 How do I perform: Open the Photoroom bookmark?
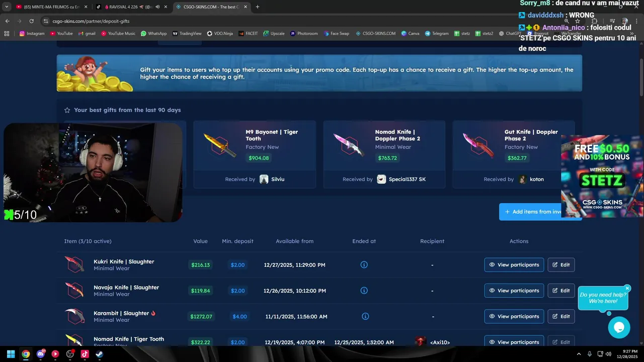point(303,34)
